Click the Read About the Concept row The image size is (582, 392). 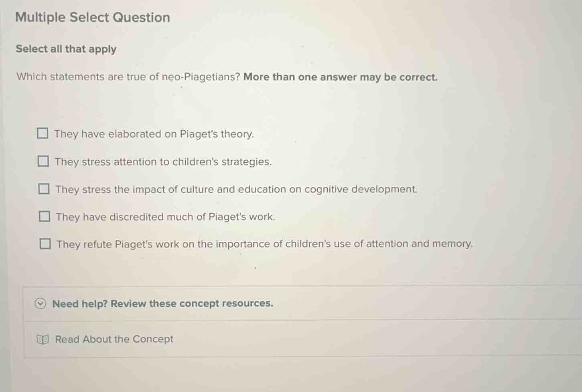(114, 339)
